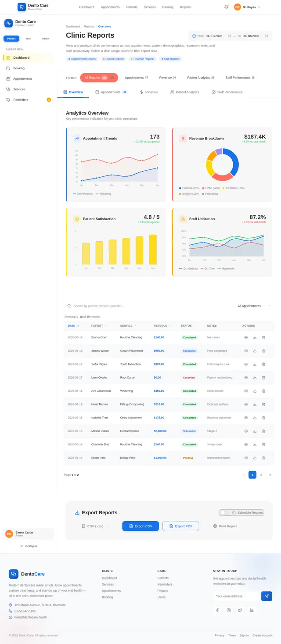Open Reminders in the sidebar menu
This screenshot has height=644, width=281.
click(29, 100)
